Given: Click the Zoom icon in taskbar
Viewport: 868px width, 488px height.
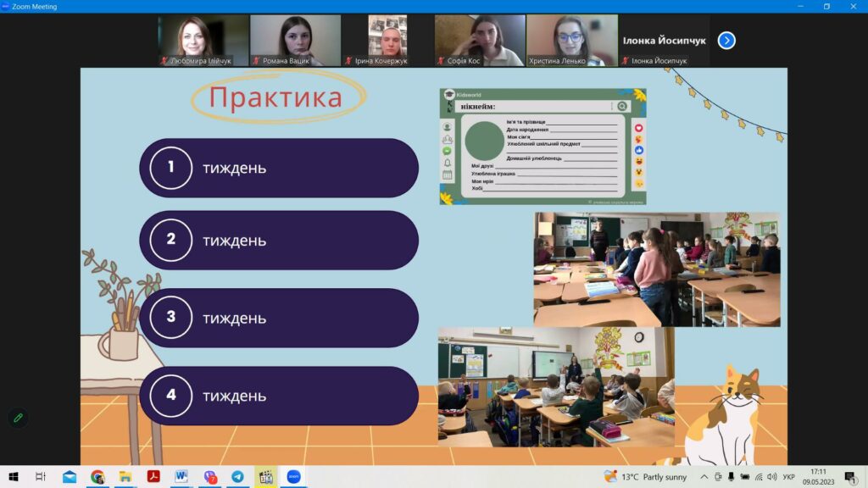Looking at the screenshot, I should click(293, 477).
